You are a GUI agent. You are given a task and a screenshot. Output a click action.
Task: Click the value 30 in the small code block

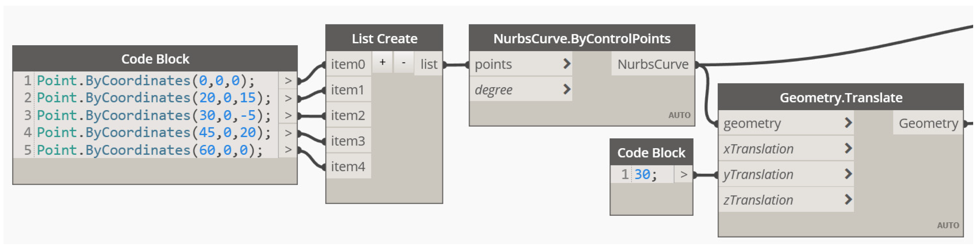point(642,175)
